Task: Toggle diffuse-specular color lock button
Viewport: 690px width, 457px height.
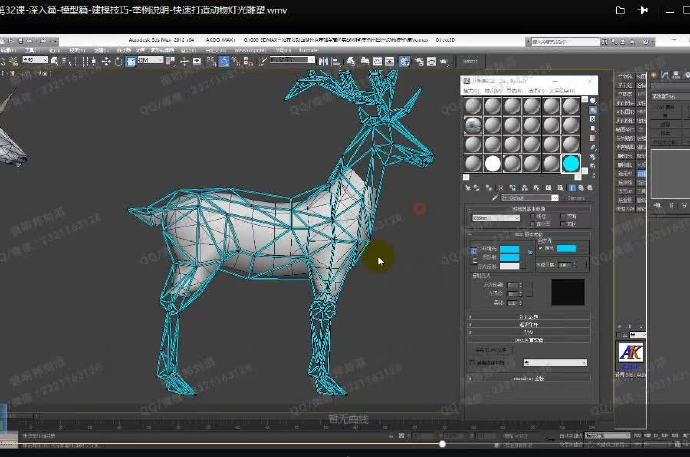Action: (474, 261)
